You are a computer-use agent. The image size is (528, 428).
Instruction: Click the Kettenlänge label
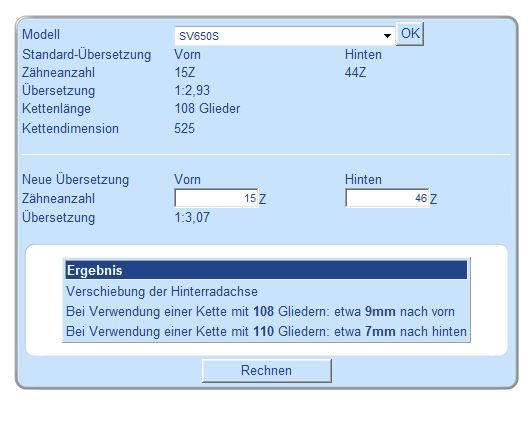tap(56, 108)
